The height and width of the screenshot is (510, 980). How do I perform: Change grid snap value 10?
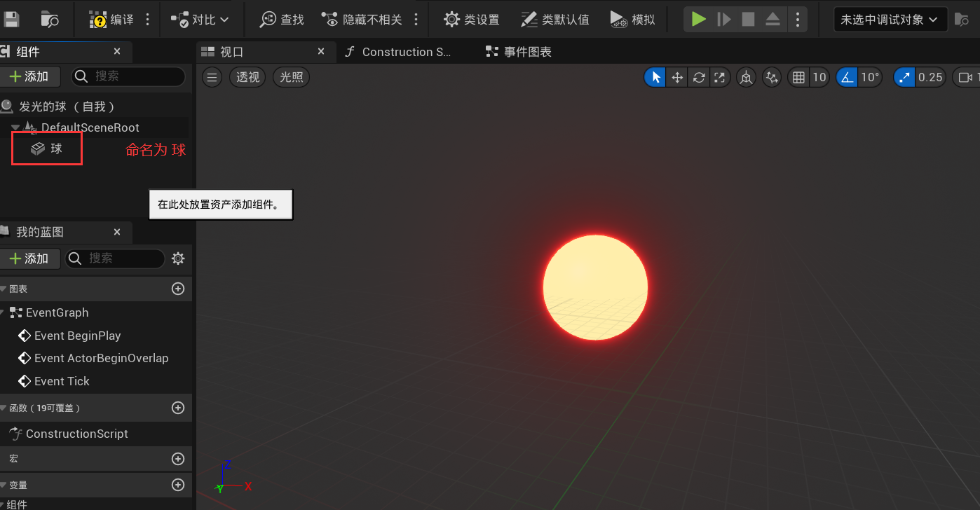point(819,77)
